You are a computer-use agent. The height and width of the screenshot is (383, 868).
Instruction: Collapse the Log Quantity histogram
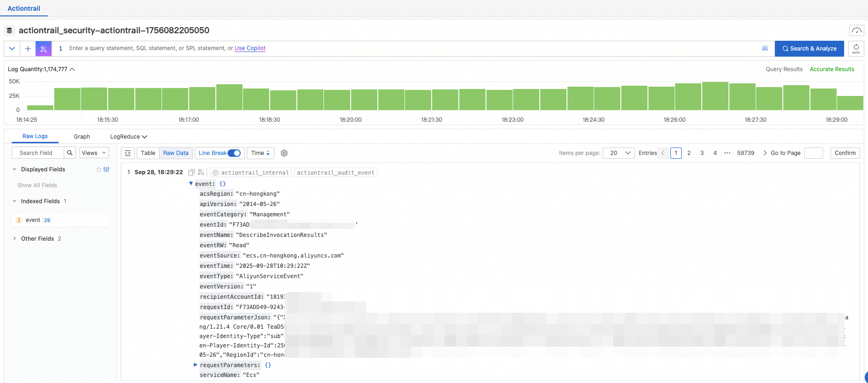tap(72, 69)
